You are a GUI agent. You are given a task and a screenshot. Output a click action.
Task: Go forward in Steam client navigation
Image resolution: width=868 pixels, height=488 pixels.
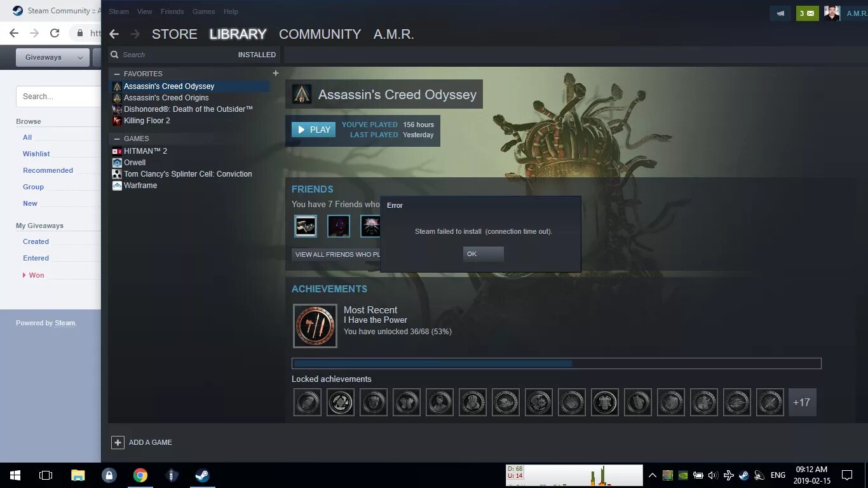click(135, 34)
